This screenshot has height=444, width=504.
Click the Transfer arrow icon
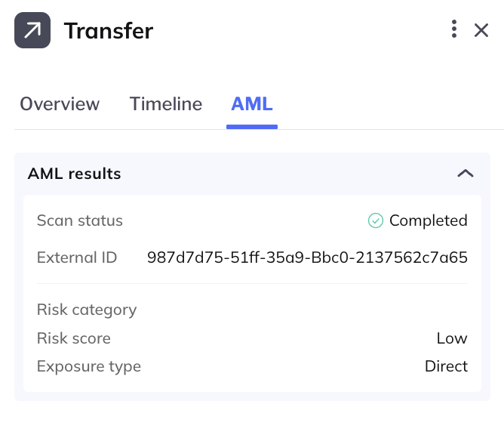click(32, 30)
